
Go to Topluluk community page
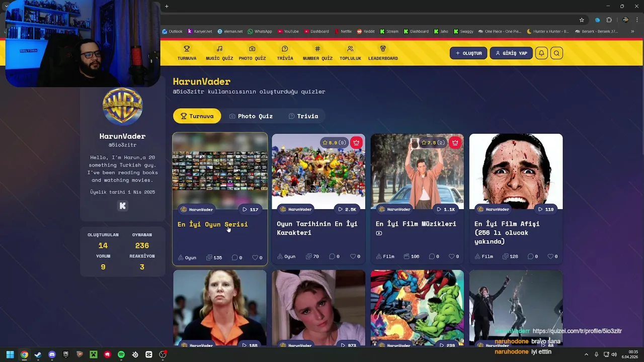[350, 53]
